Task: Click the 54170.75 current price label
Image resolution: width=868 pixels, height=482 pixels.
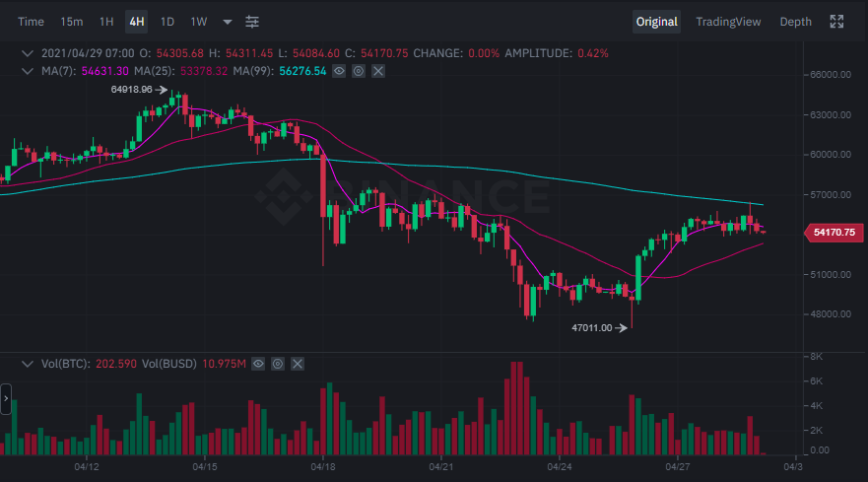Action: 835,233
